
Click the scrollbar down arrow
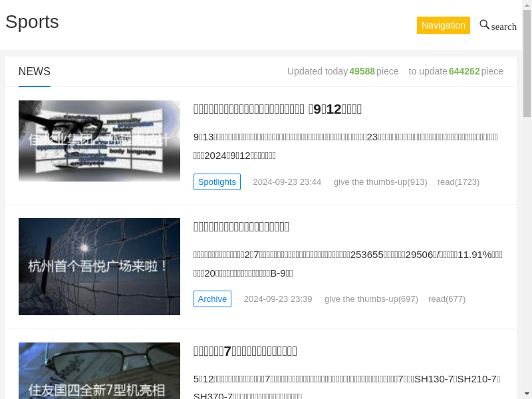click(x=527, y=393)
